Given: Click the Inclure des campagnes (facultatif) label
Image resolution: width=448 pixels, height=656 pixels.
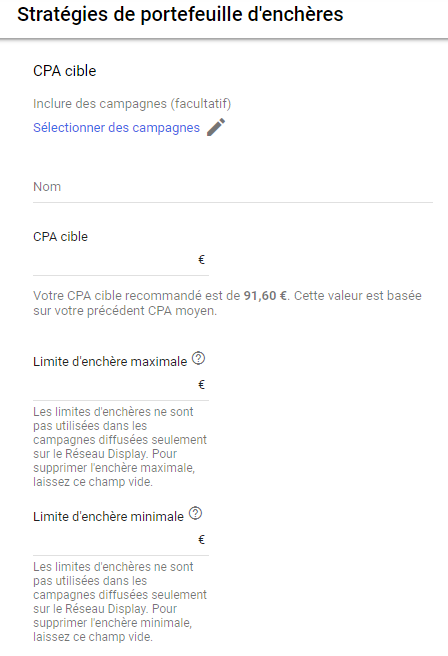Looking at the screenshot, I should click(132, 104).
